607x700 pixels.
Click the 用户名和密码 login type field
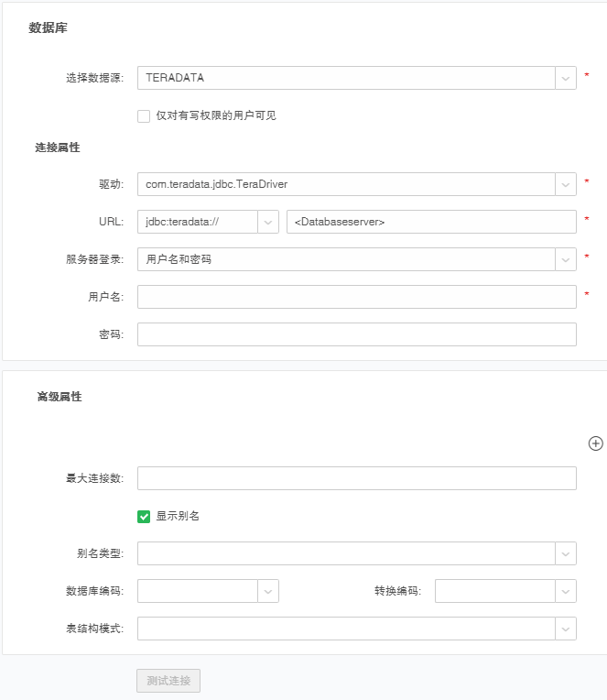coord(345,259)
